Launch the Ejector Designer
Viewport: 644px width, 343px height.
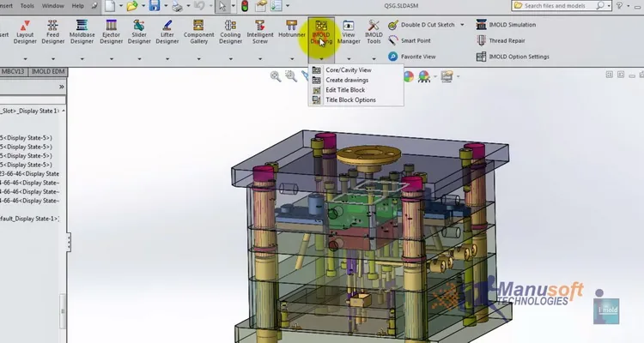click(x=112, y=32)
